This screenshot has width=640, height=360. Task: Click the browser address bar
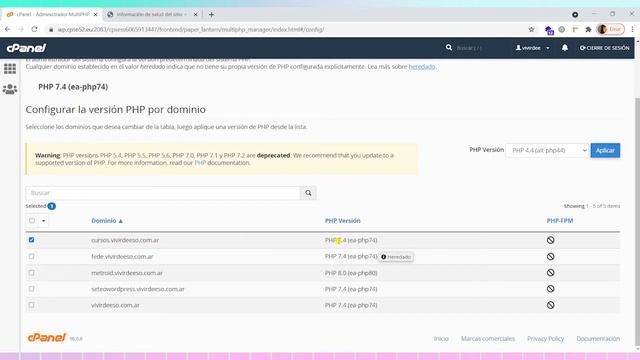point(286,29)
